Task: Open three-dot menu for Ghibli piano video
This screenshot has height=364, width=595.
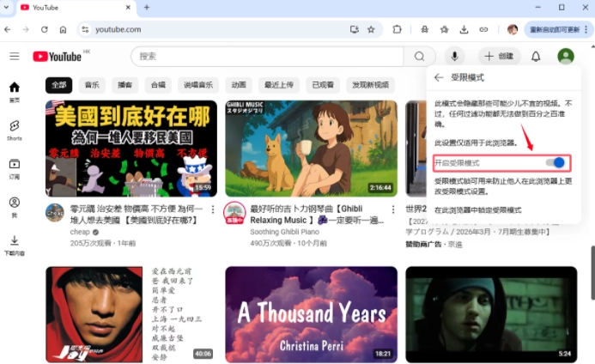Action: (393, 209)
